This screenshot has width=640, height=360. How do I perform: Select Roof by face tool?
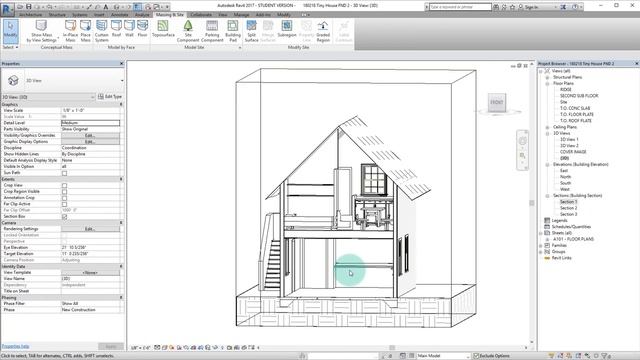click(x=116, y=29)
